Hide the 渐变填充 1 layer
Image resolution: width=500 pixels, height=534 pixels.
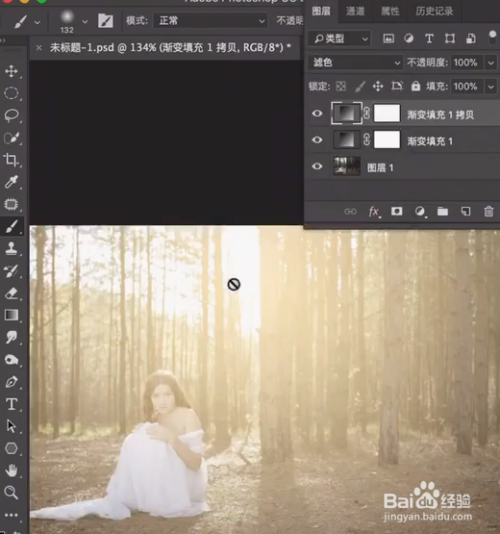point(317,140)
